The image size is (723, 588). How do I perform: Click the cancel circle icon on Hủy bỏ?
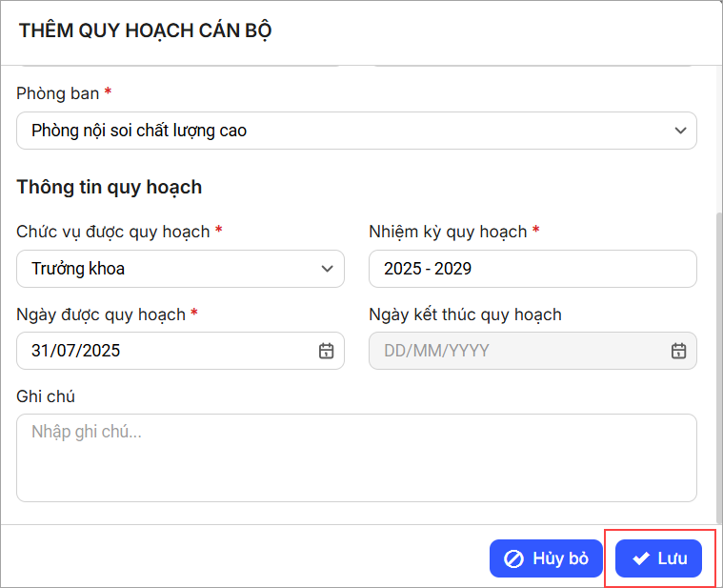514,558
